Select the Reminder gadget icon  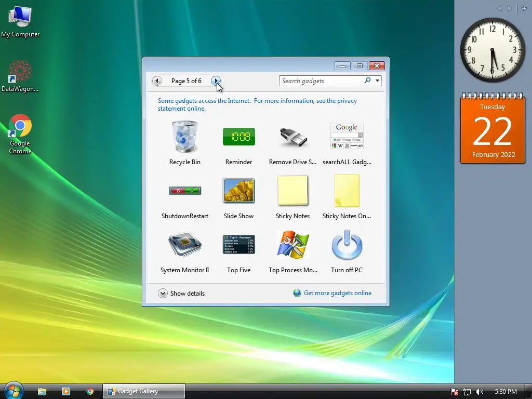pos(239,137)
